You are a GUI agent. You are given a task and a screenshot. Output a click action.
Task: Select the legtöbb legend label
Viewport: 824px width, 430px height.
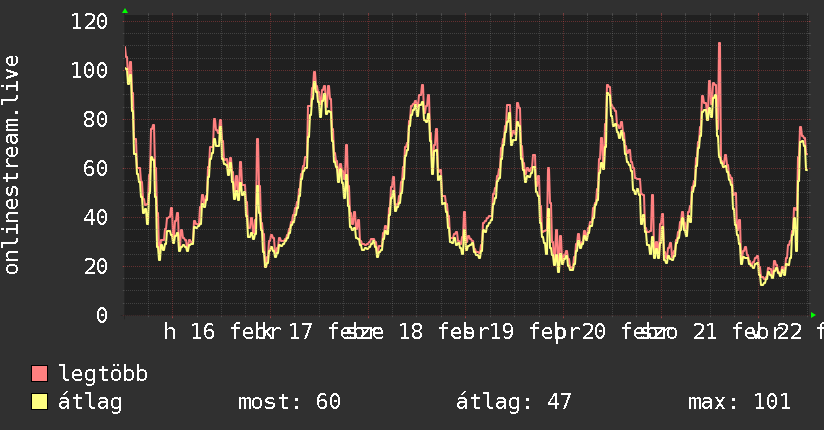[103, 375]
